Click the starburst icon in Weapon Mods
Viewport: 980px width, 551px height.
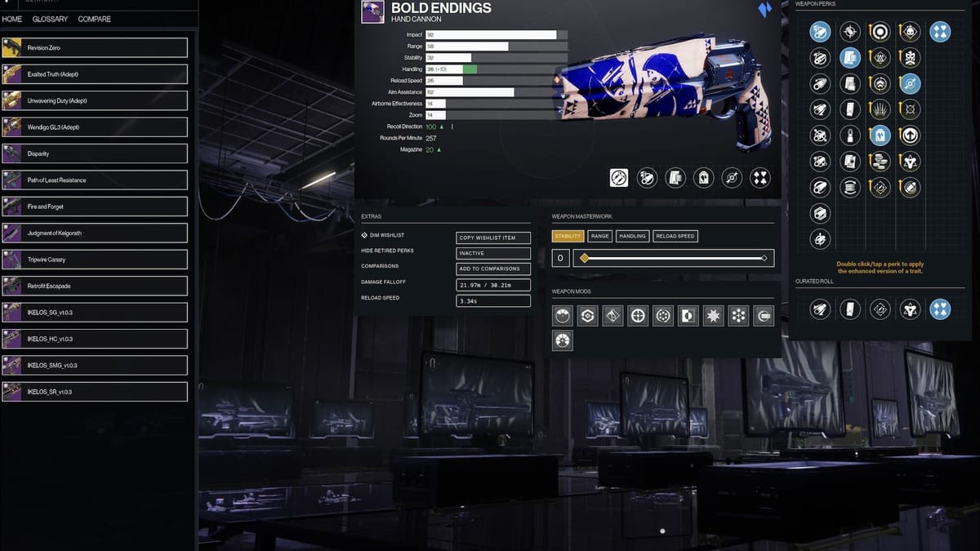point(713,316)
